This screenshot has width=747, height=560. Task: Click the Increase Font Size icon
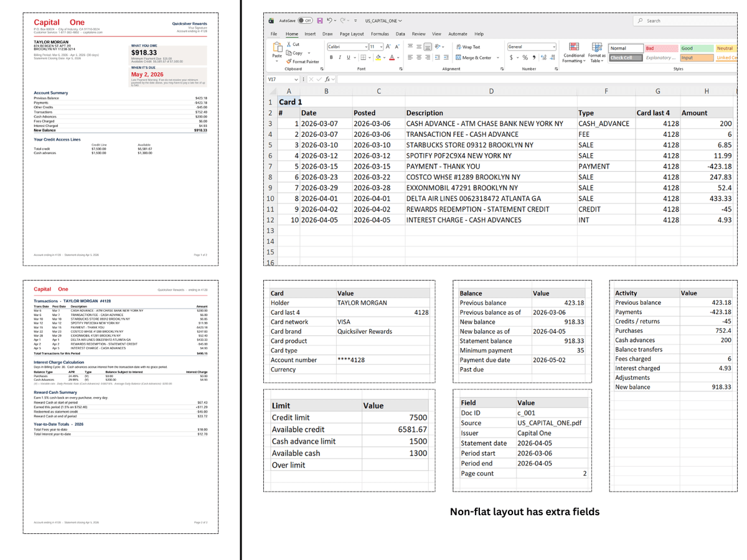pyautogui.click(x=388, y=47)
